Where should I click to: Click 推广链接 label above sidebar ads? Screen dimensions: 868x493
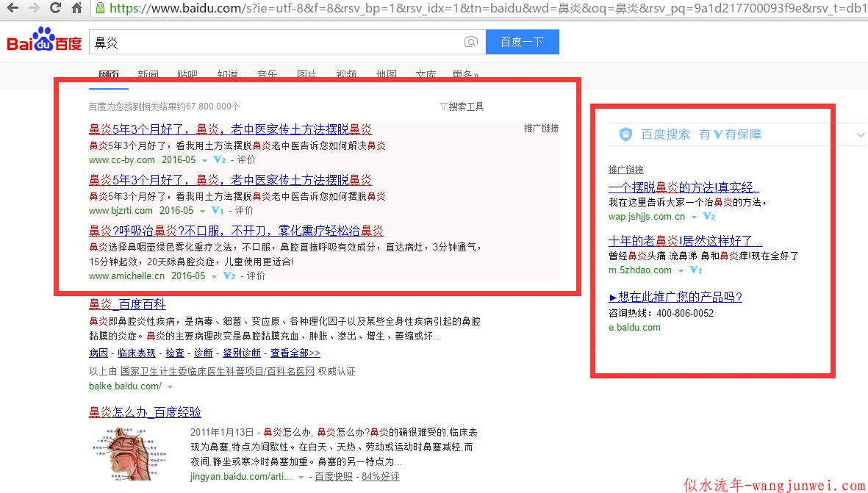coord(626,170)
